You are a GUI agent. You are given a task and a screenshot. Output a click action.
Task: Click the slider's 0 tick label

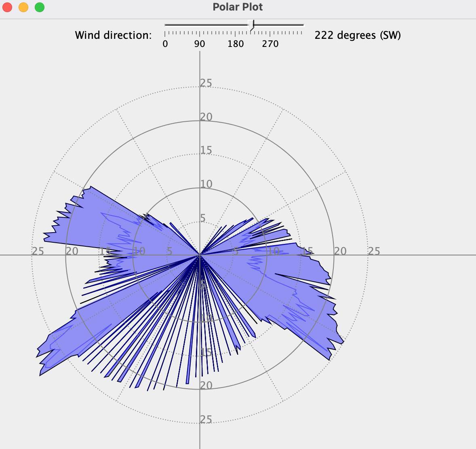[165, 44]
